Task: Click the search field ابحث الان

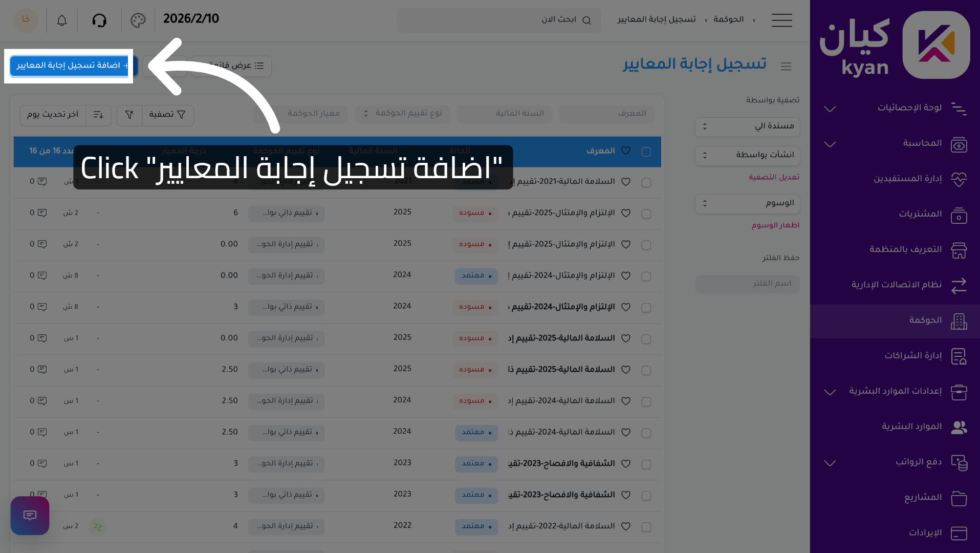Action: (x=498, y=20)
